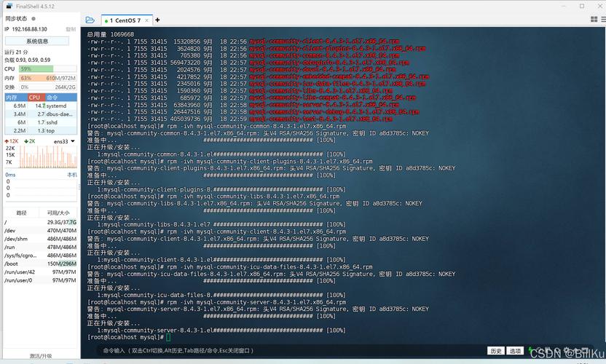This screenshot has height=364, width=606.
Task: Sort processes by 内存 column header
Action: tap(12, 97)
